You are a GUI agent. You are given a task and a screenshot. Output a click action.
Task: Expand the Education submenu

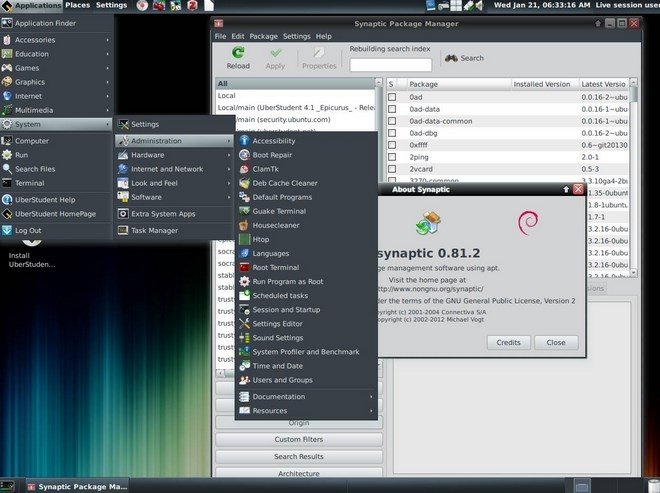(56, 54)
